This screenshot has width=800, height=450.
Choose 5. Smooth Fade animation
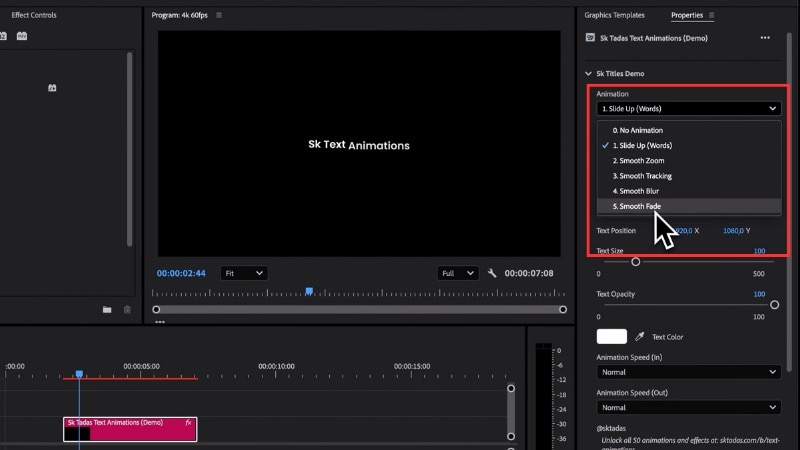tap(689, 206)
